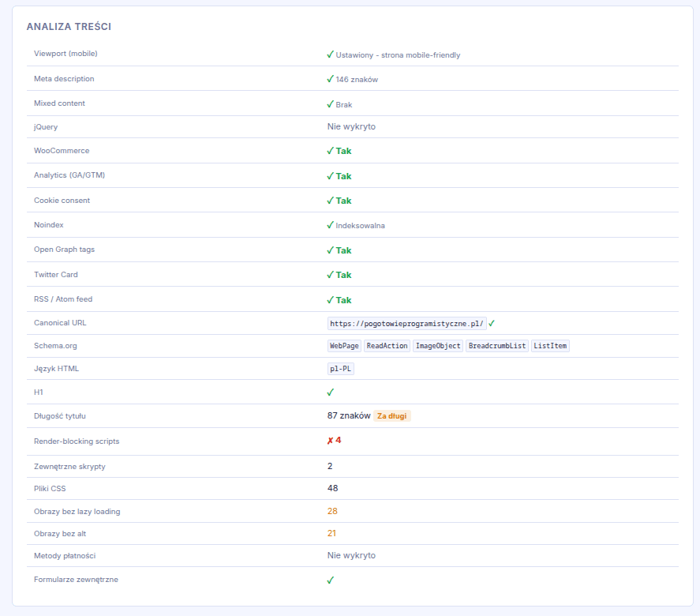This screenshot has width=700, height=616.
Task: Click the WooCommerce label
Action: pos(62,151)
